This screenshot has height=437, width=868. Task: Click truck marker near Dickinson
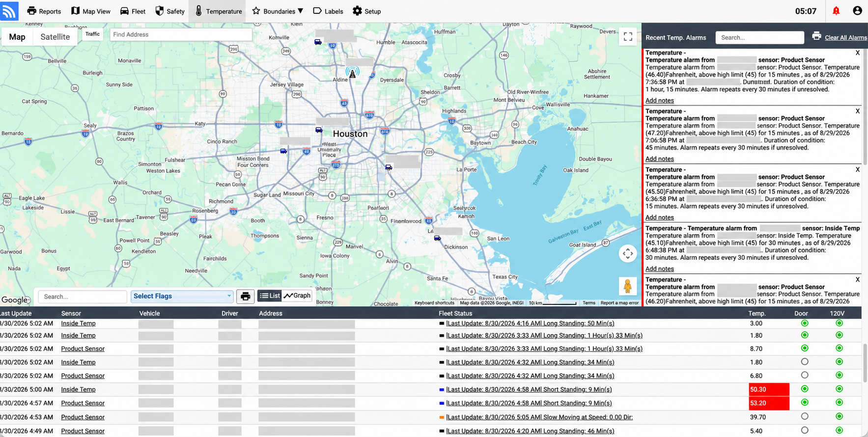[437, 238]
